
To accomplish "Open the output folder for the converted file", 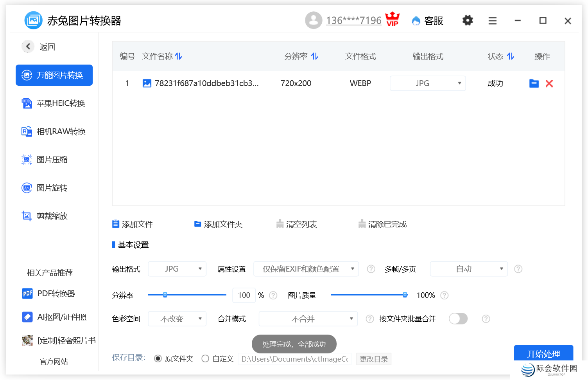I will (x=534, y=83).
